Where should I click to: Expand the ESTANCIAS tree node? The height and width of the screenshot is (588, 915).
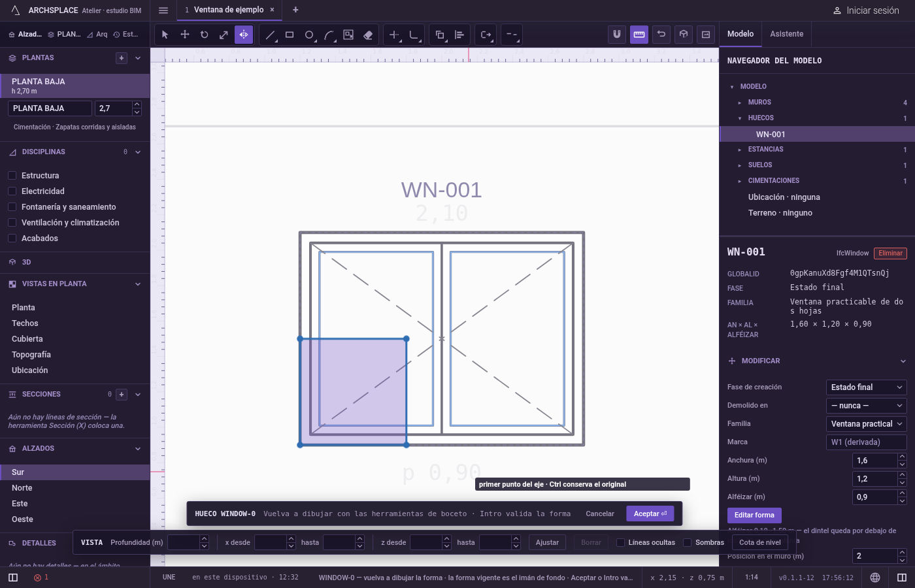pos(740,150)
